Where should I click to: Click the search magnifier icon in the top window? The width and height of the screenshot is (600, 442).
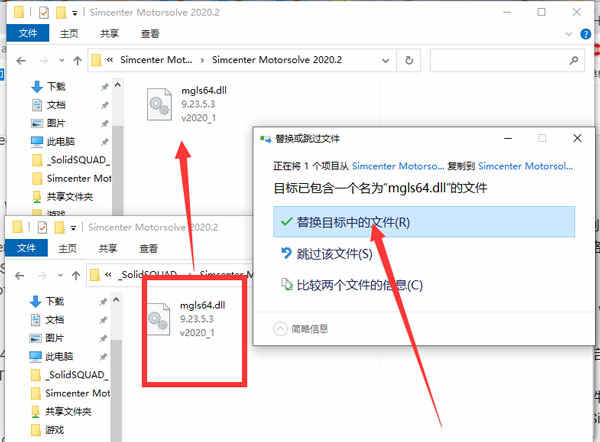(574, 60)
